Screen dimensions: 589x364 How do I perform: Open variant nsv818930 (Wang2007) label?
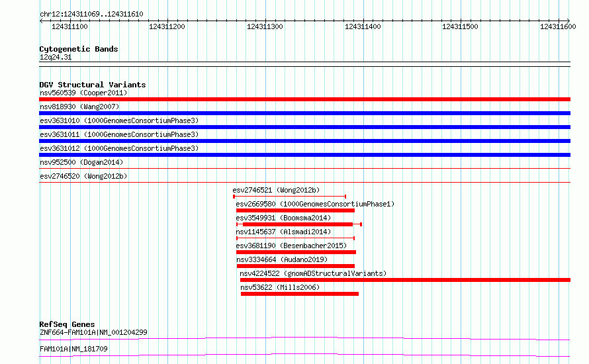(79, 107)
